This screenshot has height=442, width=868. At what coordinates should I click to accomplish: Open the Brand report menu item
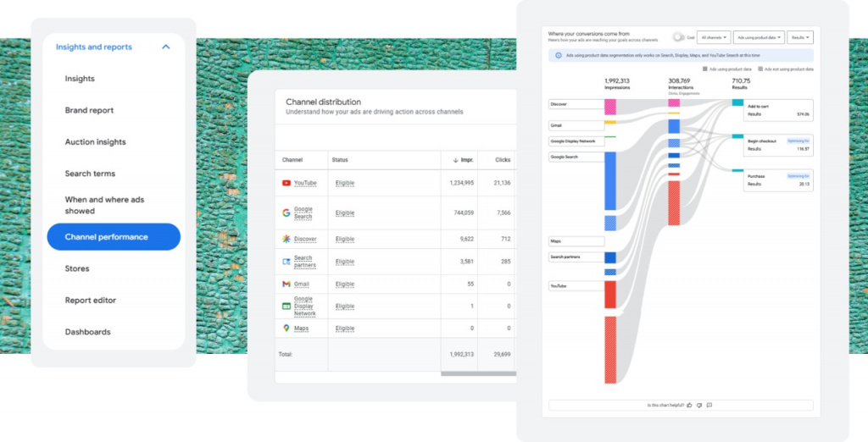pyautogui.click(x=89, y=110)
